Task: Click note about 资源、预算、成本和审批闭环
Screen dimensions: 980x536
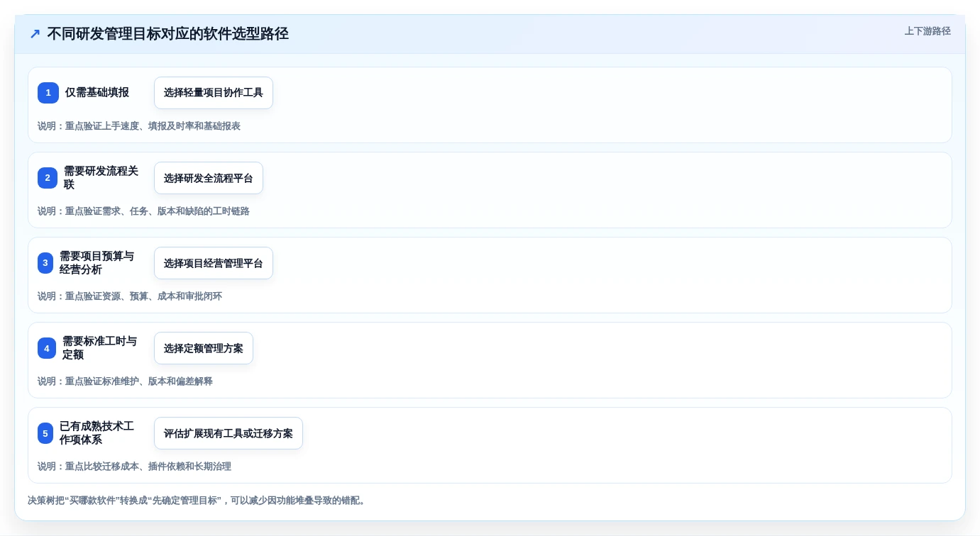Action: pos(130,296)
